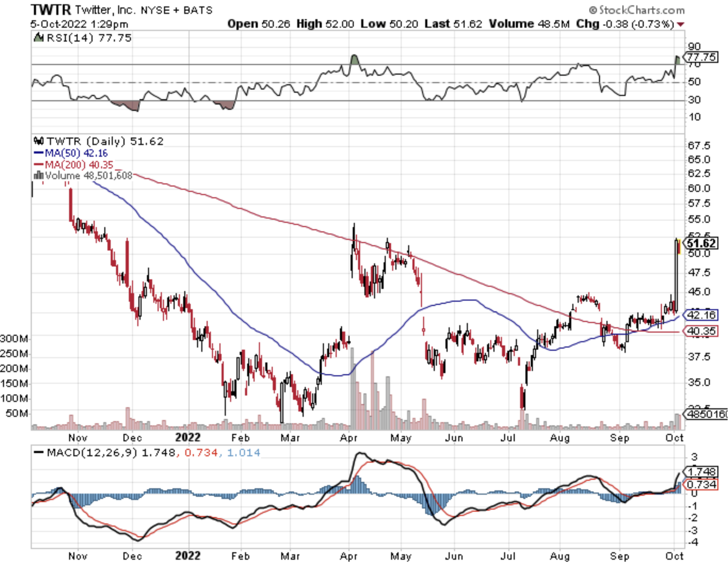Viewport: 728px width, 563px height.
Task: Click the 90 level on the RSI axis
Action: point(694,46)
